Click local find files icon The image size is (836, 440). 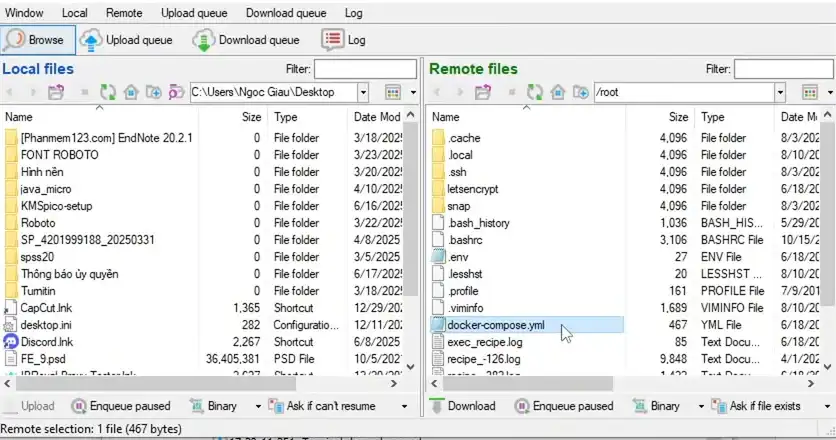(176, 92)
